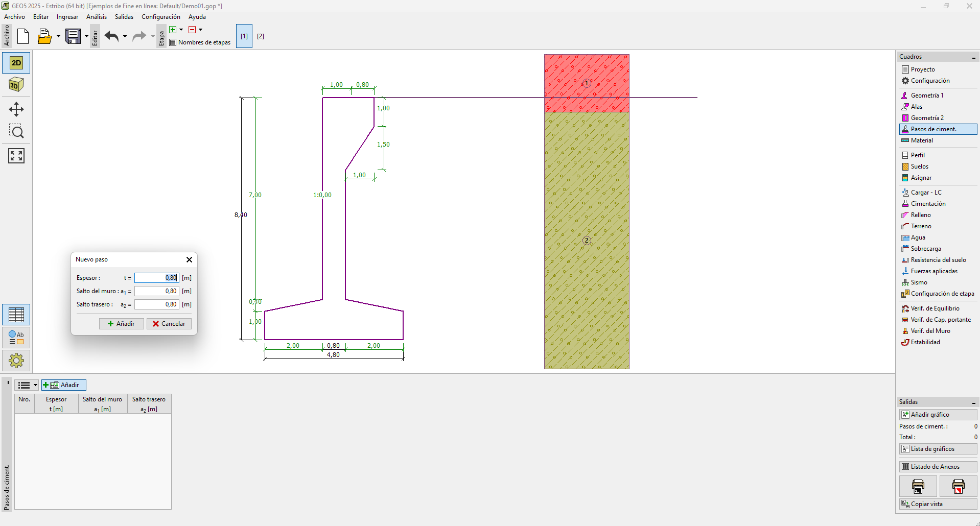Viewport: 980px width, 526px height.
Task: Print to PDF with the red printer icon
Action: 959,486
